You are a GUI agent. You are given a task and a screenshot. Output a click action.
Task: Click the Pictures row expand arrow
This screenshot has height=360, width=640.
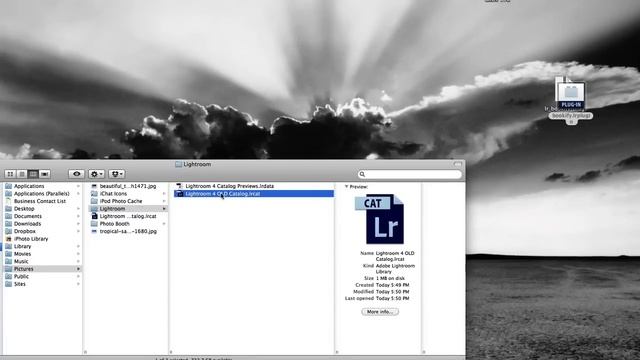78,269
